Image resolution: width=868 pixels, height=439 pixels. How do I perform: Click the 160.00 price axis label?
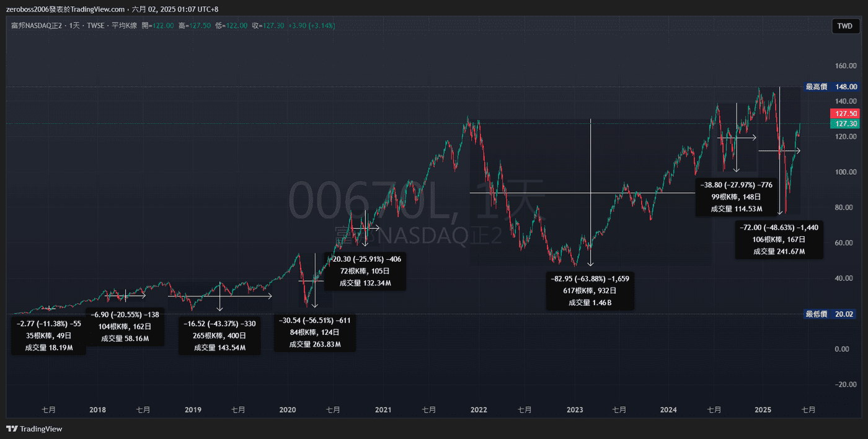845,66
